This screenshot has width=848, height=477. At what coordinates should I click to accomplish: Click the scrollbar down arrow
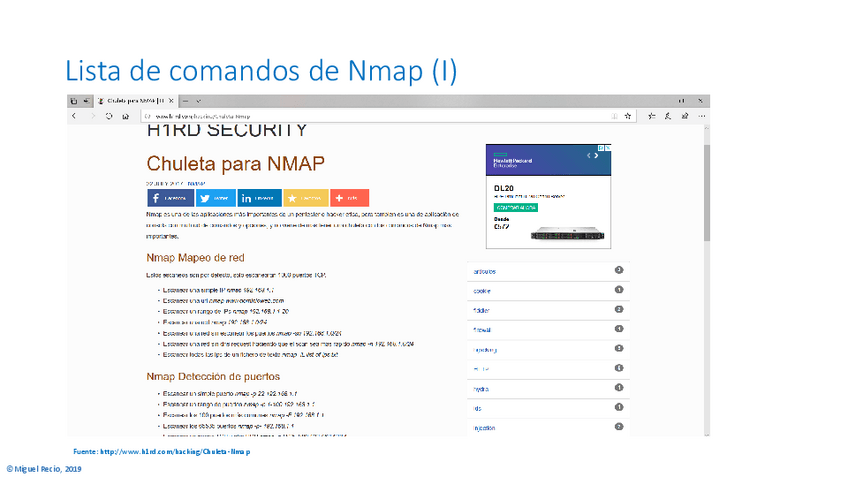click(707, 434)
